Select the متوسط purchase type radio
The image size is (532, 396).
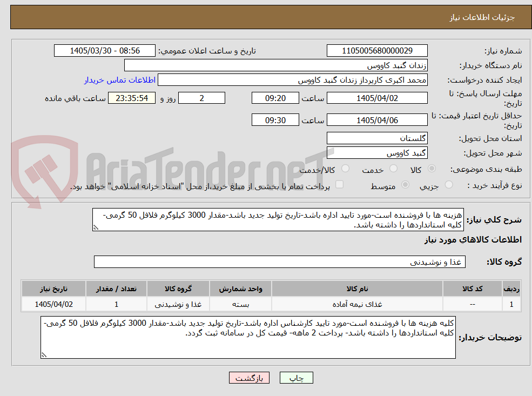click(405, 185)
